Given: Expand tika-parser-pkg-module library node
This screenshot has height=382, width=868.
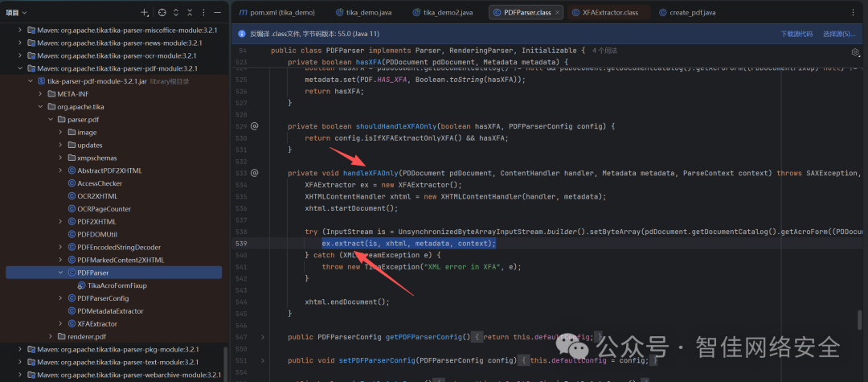Looking at the screenshot, I should pyautogui.click(x=20, y=349).
